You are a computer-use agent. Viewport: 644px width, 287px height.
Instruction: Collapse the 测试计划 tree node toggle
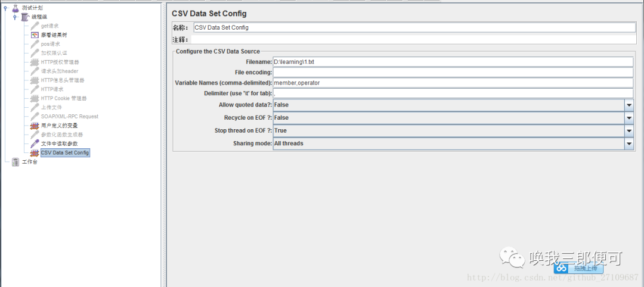[x=6, y=8]
